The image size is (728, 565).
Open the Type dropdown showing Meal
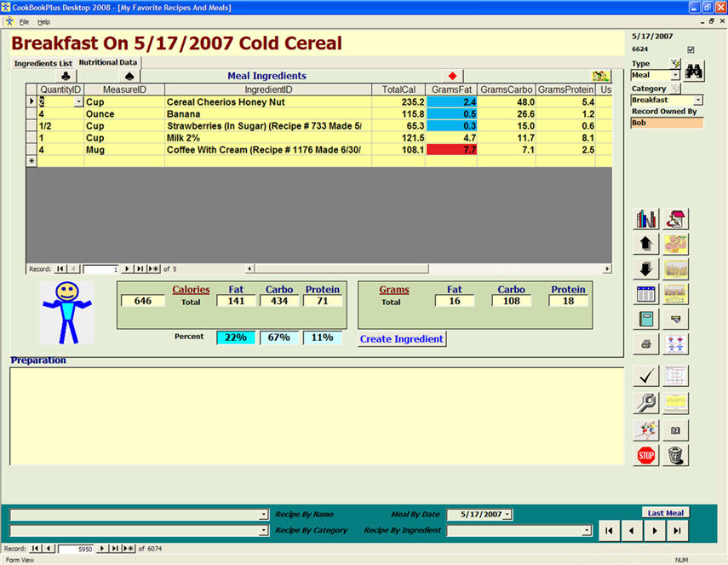tap(675, 75)
